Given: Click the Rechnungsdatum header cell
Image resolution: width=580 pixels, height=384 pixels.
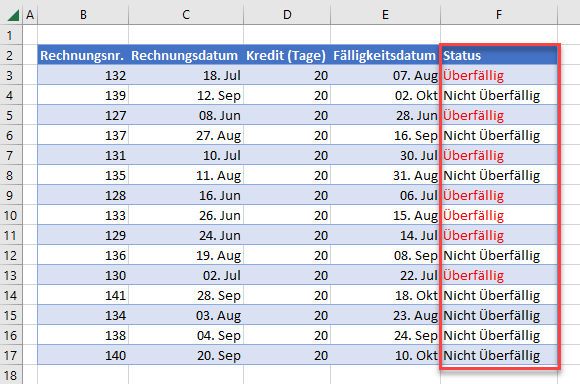Looking at the screenshot, I should (x=186, y=55).
